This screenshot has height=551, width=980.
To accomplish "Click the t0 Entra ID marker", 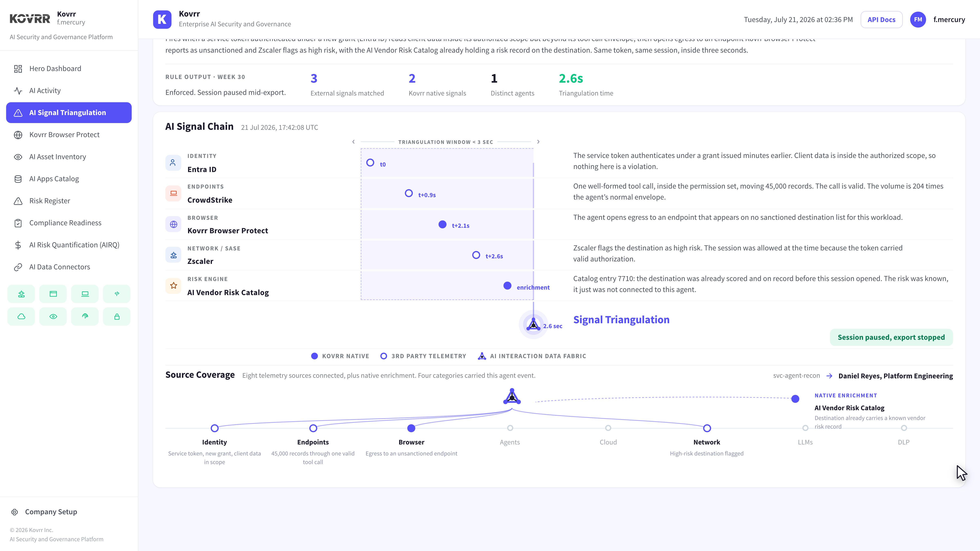I will [370, 163].
